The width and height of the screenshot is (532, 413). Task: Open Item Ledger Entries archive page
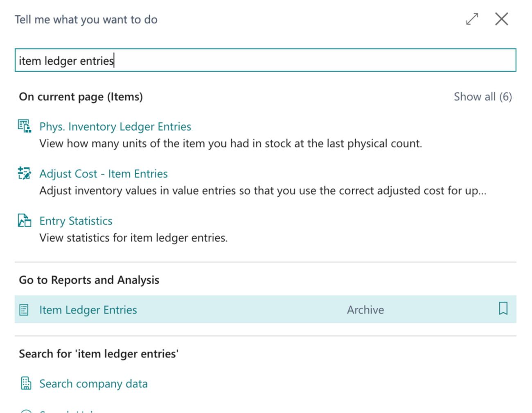pos(88,310)
